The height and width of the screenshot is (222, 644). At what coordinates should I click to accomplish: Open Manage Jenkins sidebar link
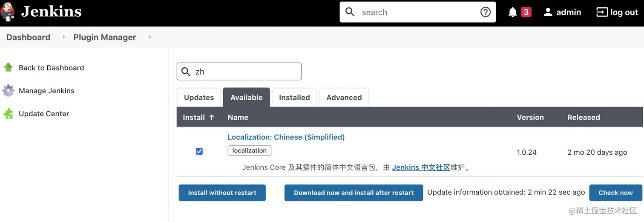point(46,91)
